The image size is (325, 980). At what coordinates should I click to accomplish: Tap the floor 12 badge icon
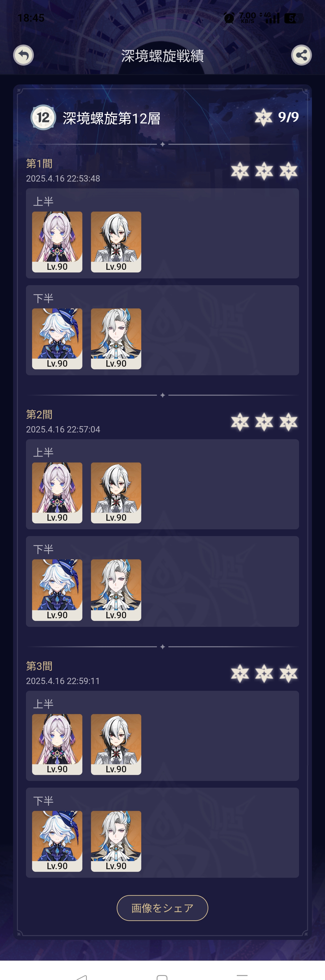(43, 118)
